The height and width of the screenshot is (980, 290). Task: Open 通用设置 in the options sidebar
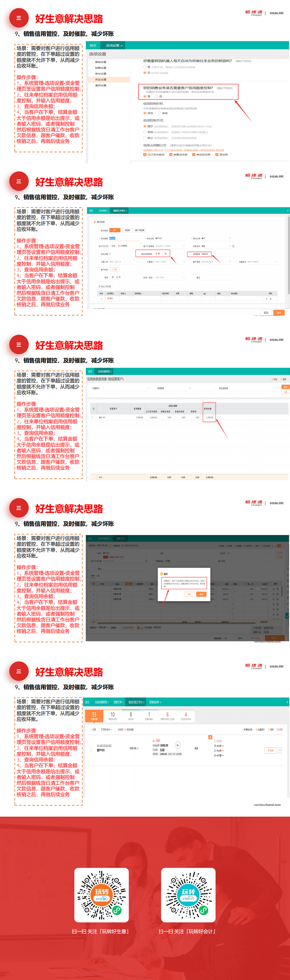[101, 85]
